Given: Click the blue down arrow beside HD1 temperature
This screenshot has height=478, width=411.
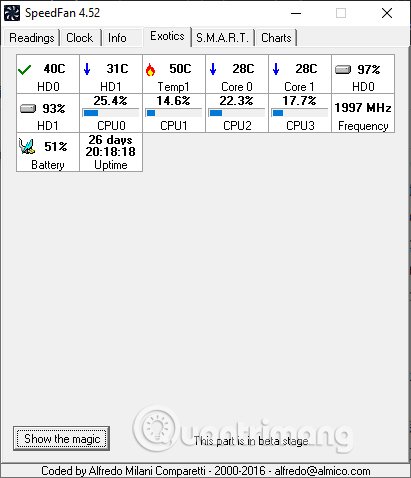Looking at the screenshot, I should coord(87,69).
